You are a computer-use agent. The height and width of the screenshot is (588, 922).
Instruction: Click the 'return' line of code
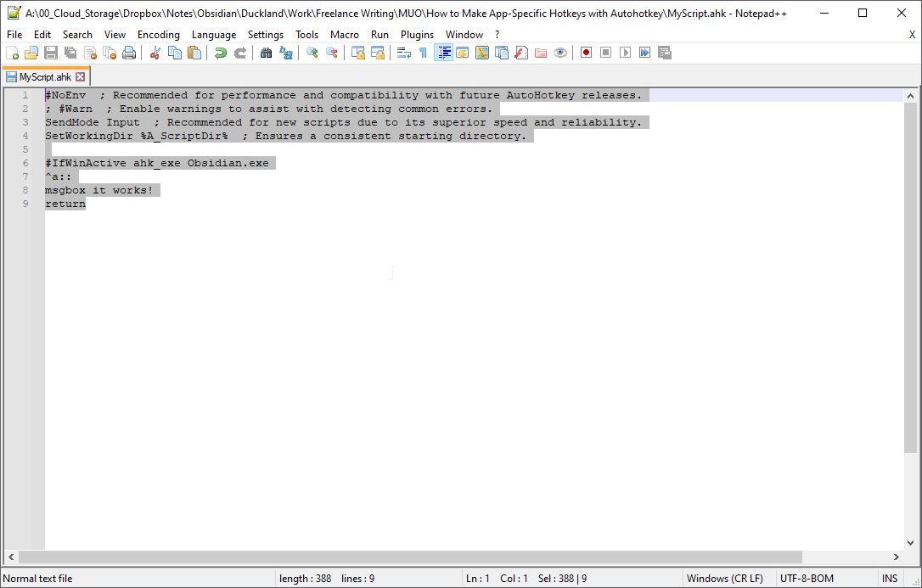[65, 204]
